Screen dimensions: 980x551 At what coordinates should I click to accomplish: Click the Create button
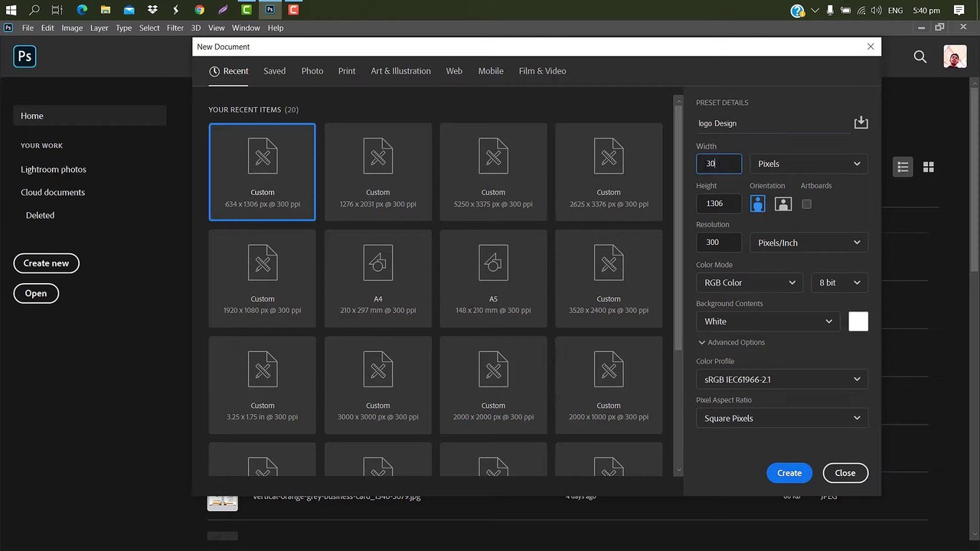coord(789,473)
